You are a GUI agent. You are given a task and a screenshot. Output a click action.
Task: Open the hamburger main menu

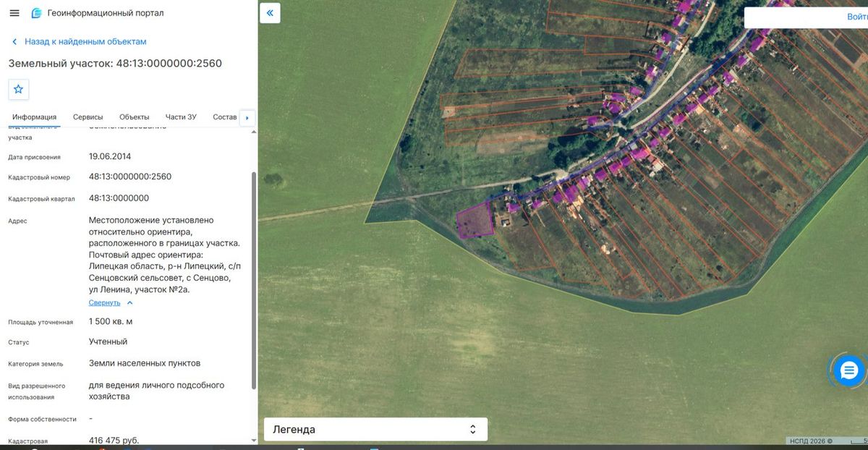(x=14, y=13)
